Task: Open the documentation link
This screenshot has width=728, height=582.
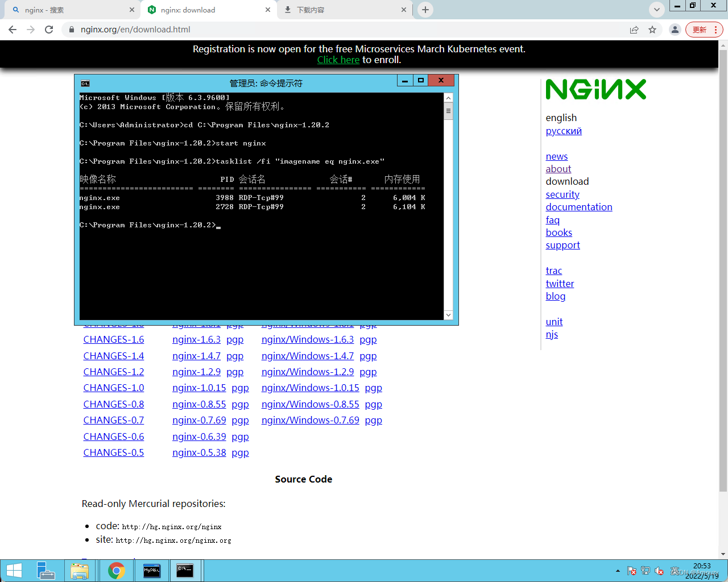Action: [579, 207]
